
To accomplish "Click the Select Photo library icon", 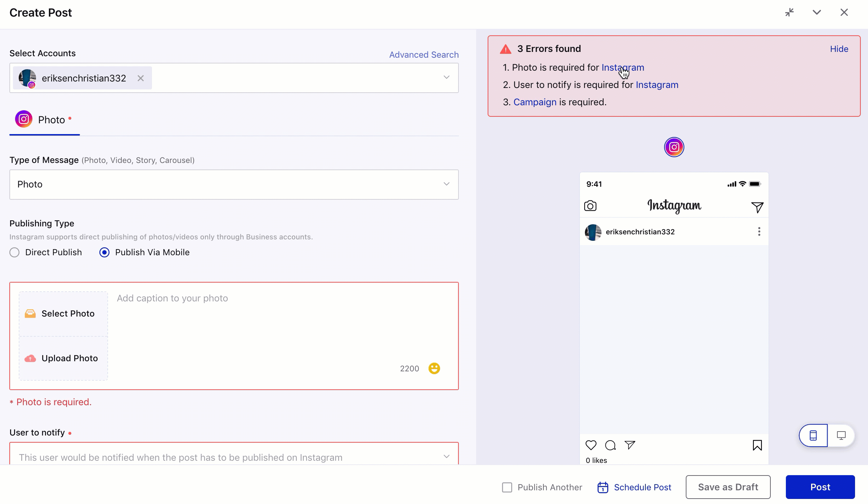I will [x=30, y=313].
